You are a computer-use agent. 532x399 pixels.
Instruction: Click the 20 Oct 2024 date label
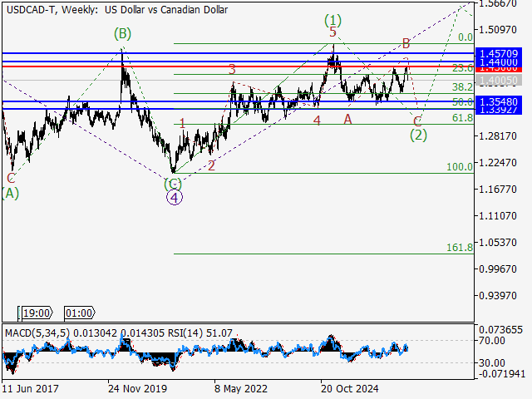pos(349,388)
